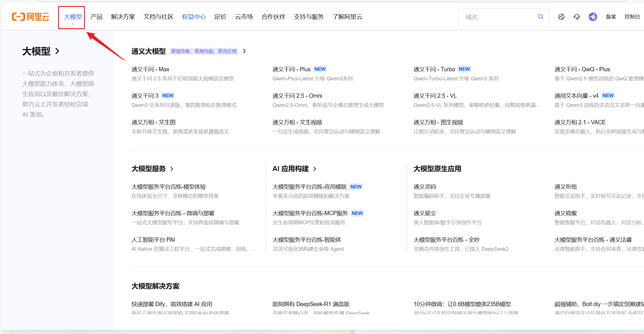Open 通义千问 3

tap(145, 96)
